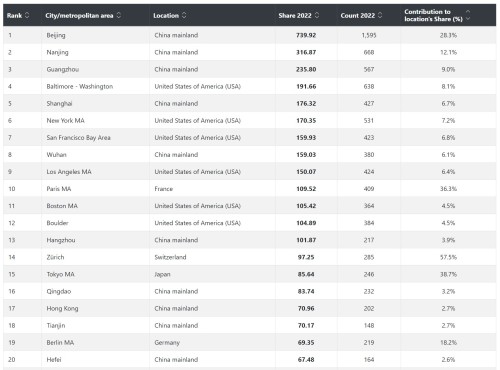The image size is (500, 370).
Task: Click Paris MA location France
Action: coord(164,189)
